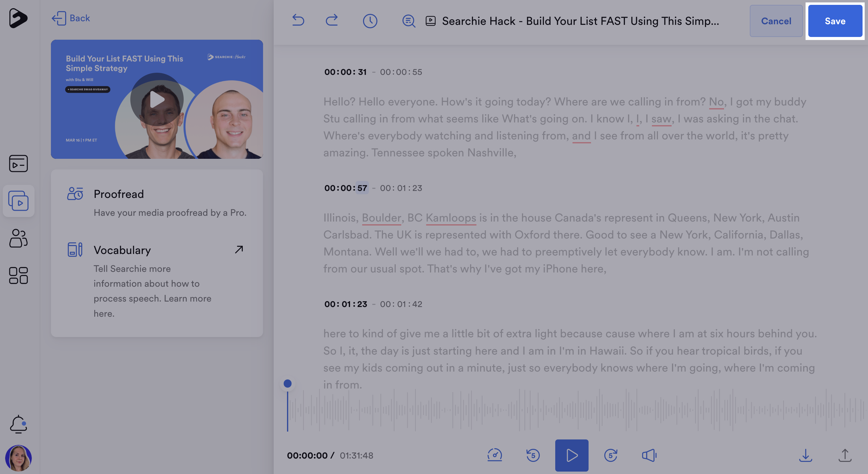Open playback speed control icon
868x474 pixels.
pos(494,456)
